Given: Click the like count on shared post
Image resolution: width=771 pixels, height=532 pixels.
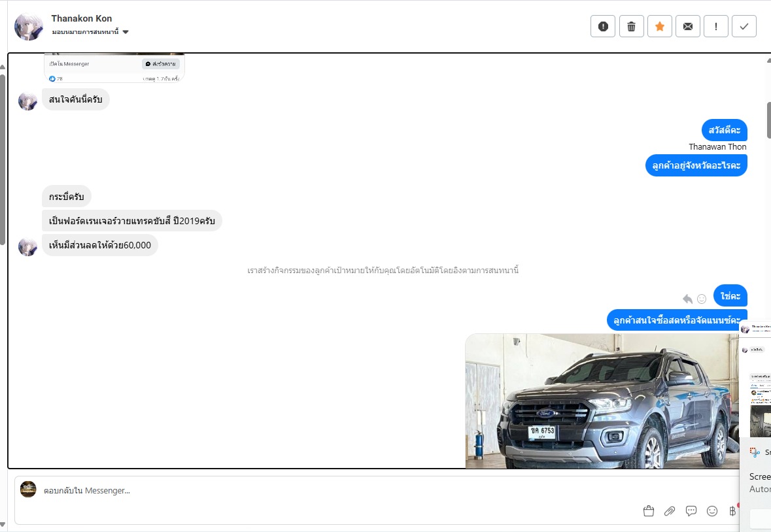Looking at the screenshot, I should [x=56, y=78].
